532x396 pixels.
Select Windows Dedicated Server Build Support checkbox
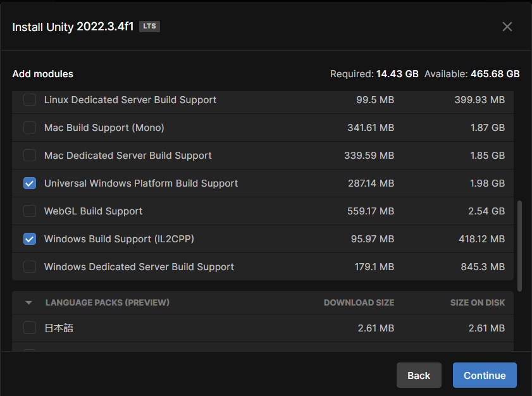click(30, 267)
